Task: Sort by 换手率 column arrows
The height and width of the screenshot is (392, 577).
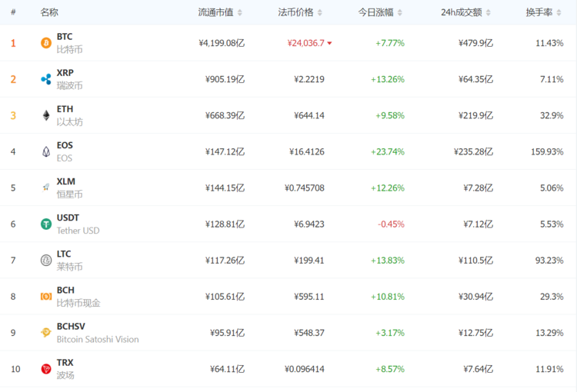Action: tap(559, 13)
